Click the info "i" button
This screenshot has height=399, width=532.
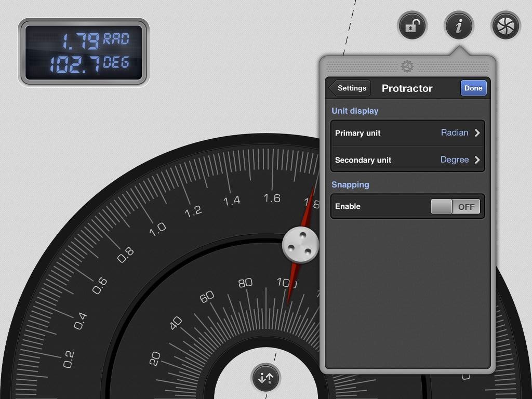pyautogui.click(x=459, y=26)
